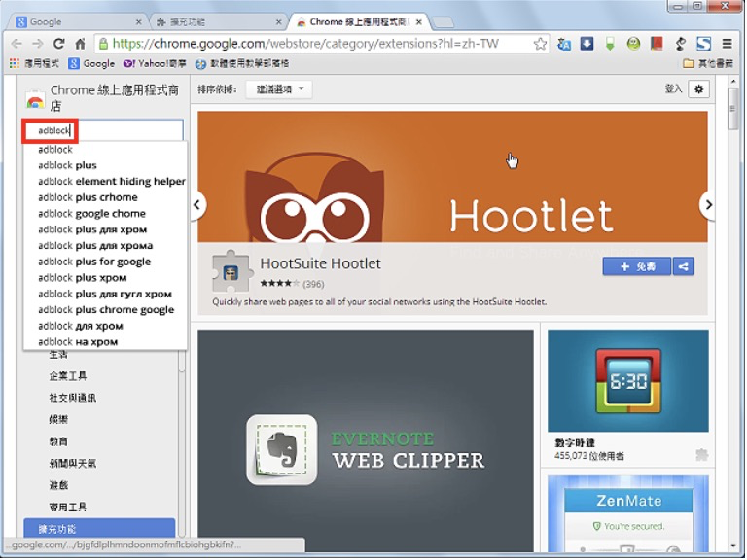
Task: Open the Hootlet banner image
Action: click(x=452, y=177)
